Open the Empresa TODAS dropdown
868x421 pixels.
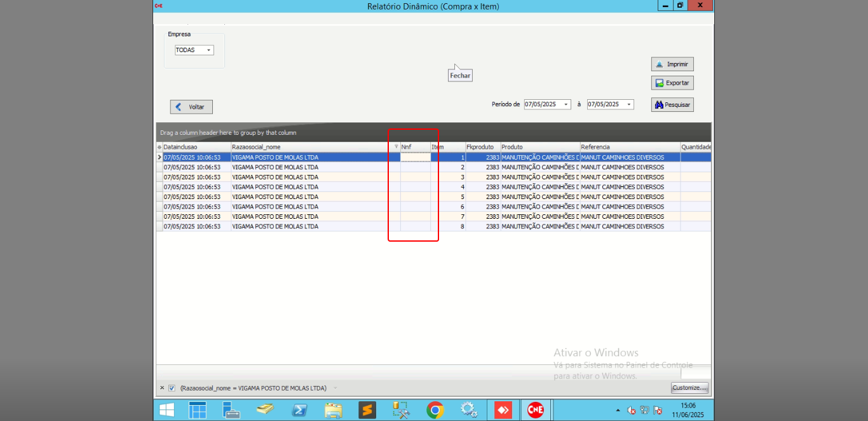208,50
